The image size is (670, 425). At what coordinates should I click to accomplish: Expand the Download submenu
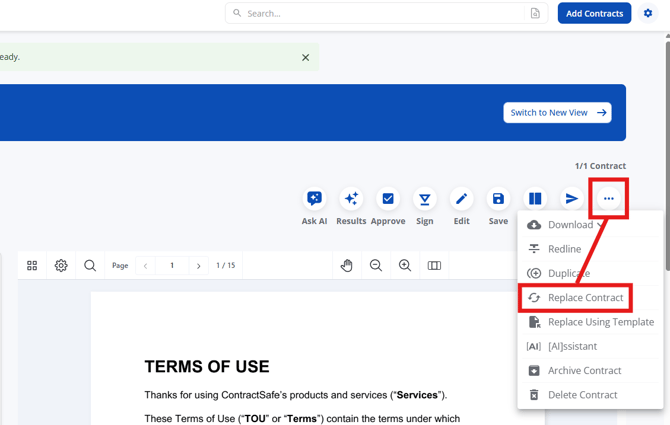(x=570, y=225)
